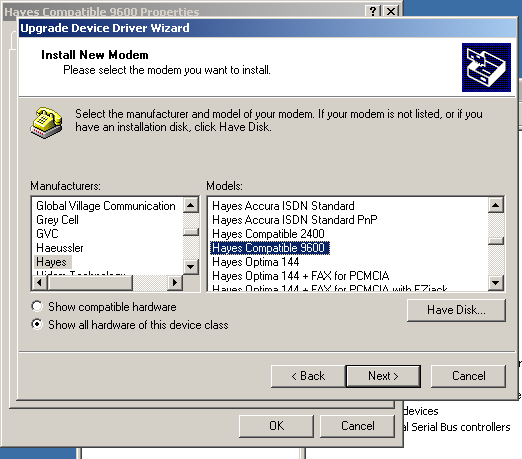The image size is (522, 459).
Task: Select Hayes Accura ISDN Standard PnP model
Action: 295,220
